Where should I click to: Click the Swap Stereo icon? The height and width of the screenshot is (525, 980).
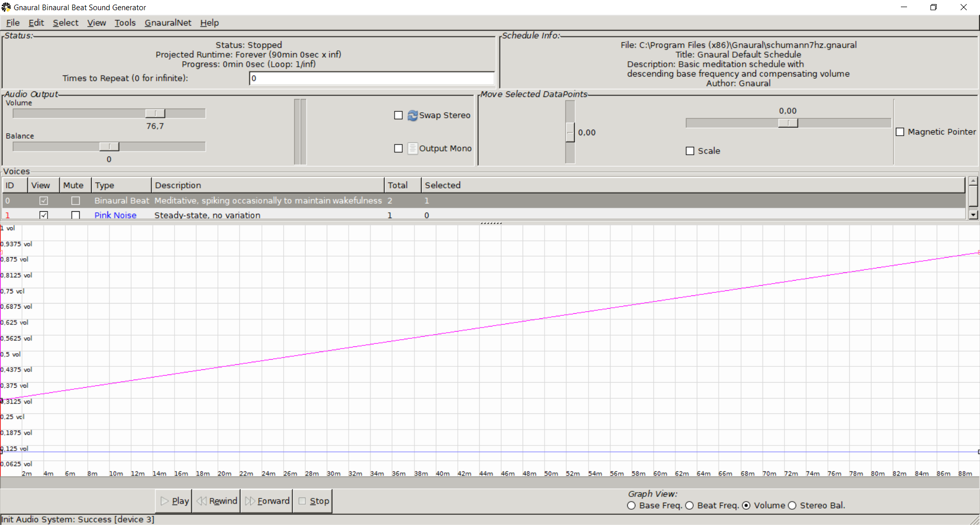(x=412, y=116)
